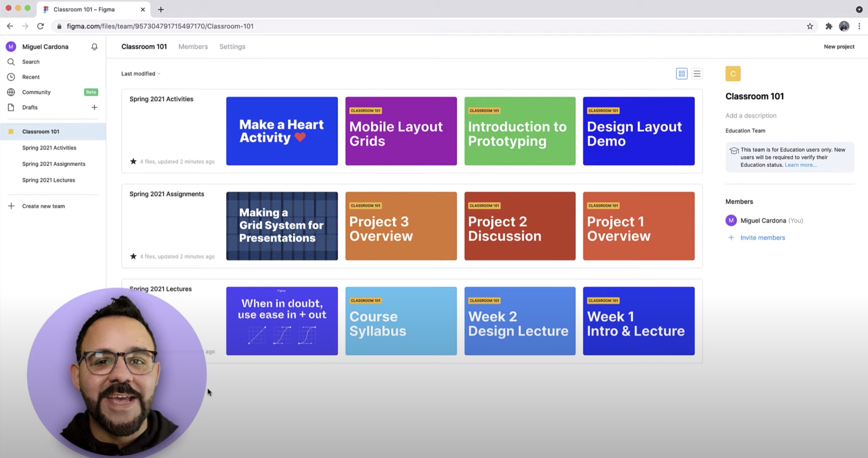Open browser extensions puzzle icon

(x=828, y=26)
